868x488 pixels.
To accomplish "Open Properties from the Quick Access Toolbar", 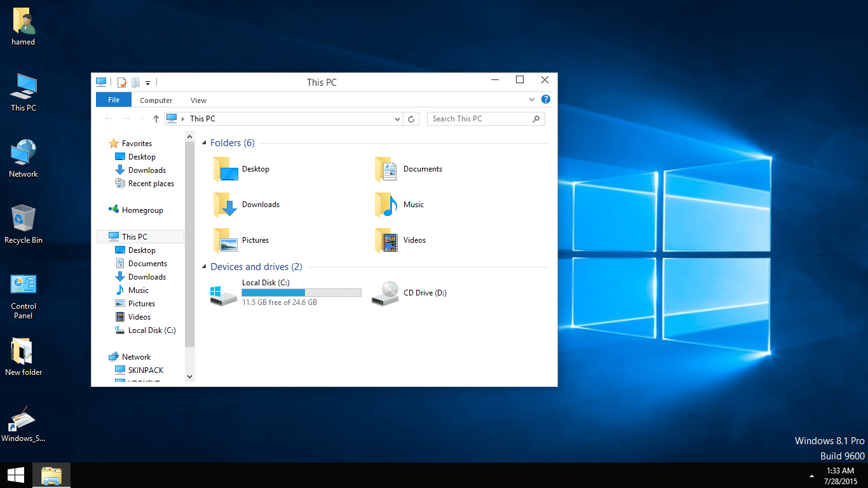I will 120,82.
